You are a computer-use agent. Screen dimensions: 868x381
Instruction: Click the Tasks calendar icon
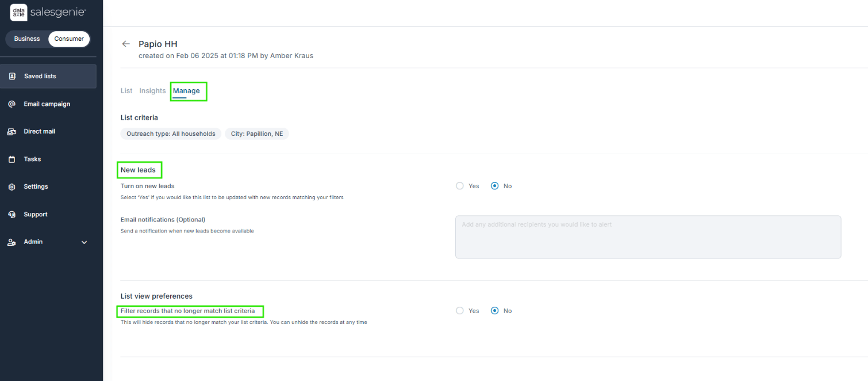(12, 159)
